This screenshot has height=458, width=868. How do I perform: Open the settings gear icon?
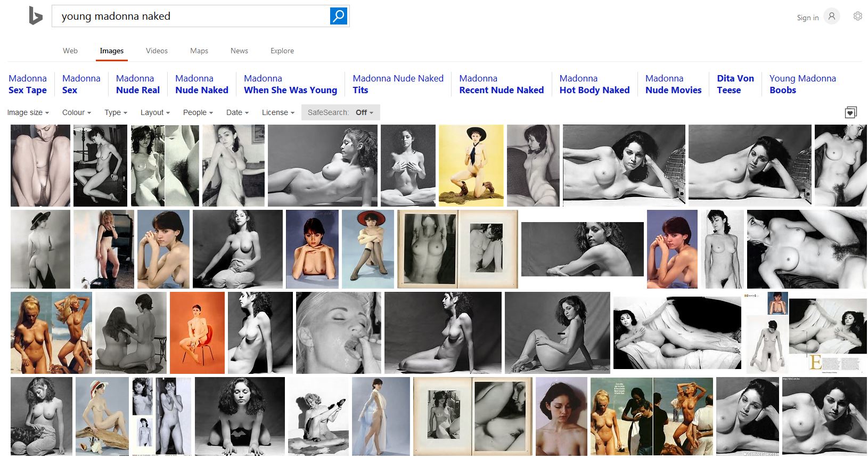click(x=858, y=17)
